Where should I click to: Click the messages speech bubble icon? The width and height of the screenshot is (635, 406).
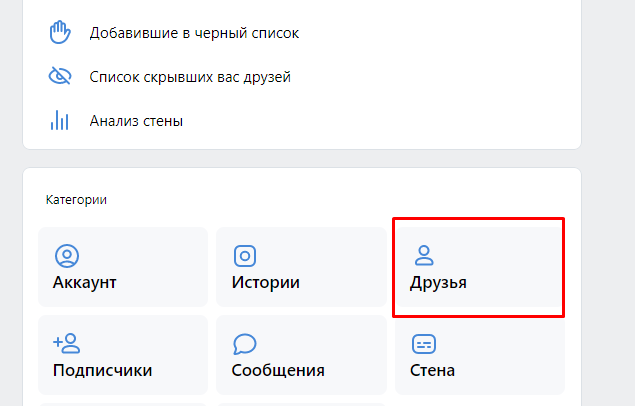click(x=245, y=344)
